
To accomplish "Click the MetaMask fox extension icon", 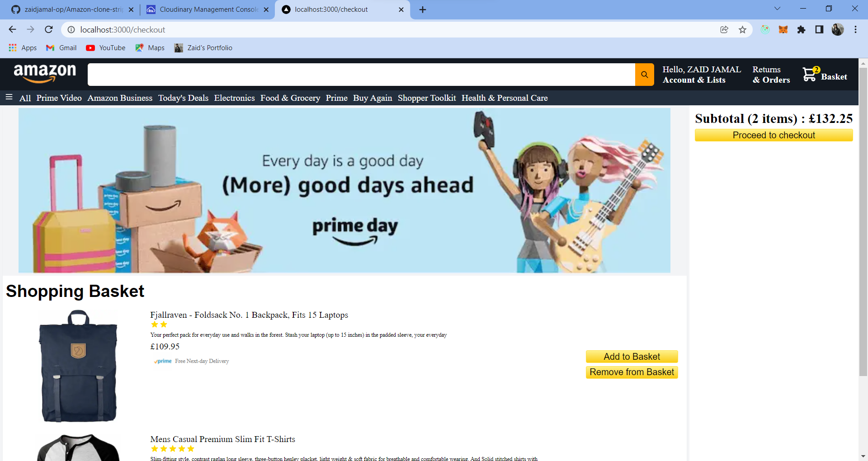I will (x=783, y=30).
